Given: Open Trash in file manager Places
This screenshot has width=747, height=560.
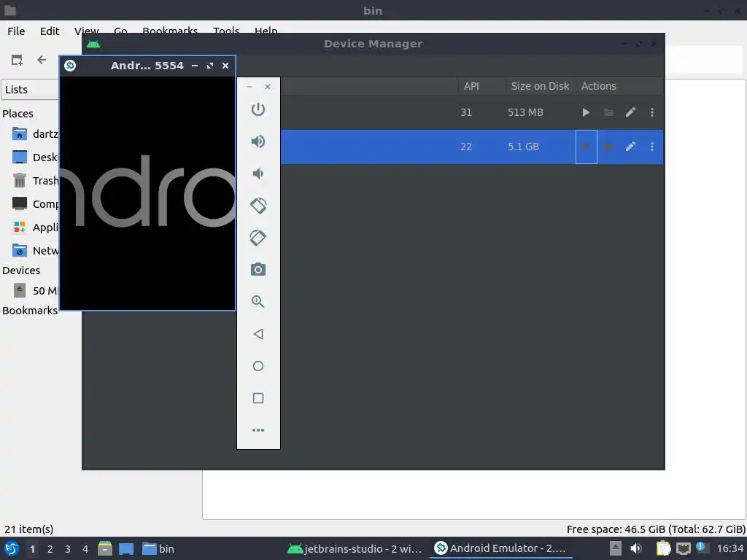Looking at the screenshot, I should 36,181.
